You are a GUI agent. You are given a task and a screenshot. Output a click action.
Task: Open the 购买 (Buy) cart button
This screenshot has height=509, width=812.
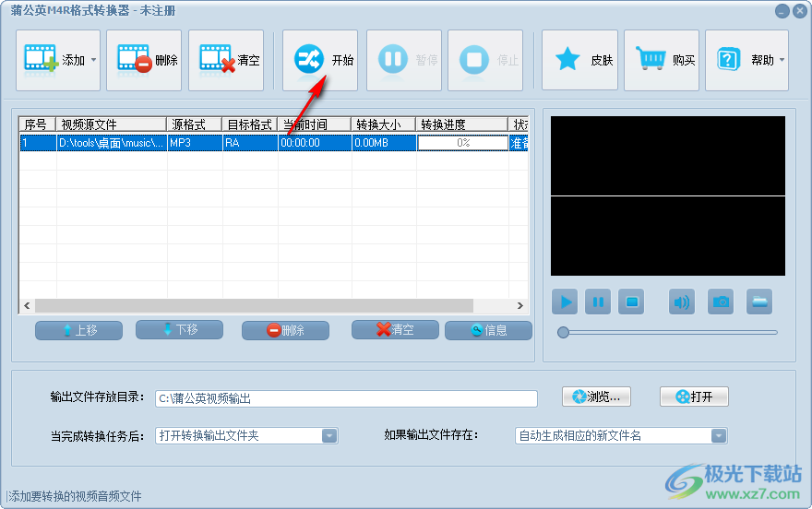662,60
